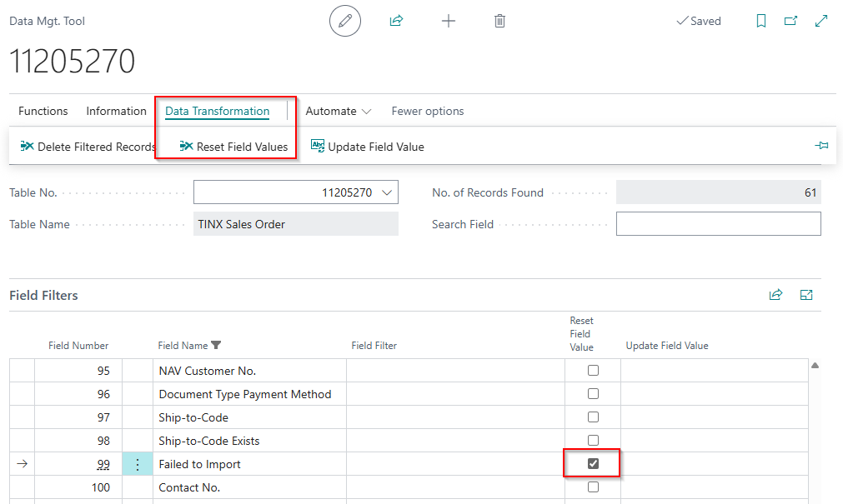843x504 pixels.
Task: Expand the Automate menu
Action: tap(339, 112)
